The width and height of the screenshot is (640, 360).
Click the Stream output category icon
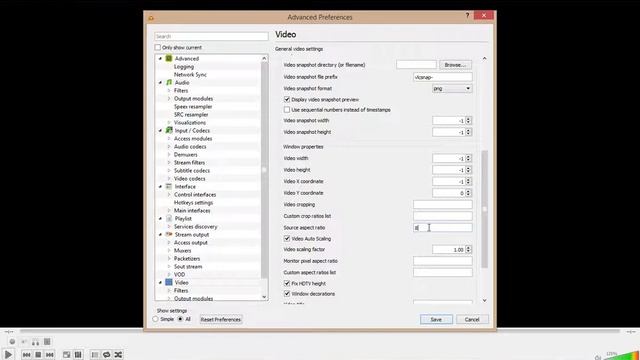tap(169, 234)
